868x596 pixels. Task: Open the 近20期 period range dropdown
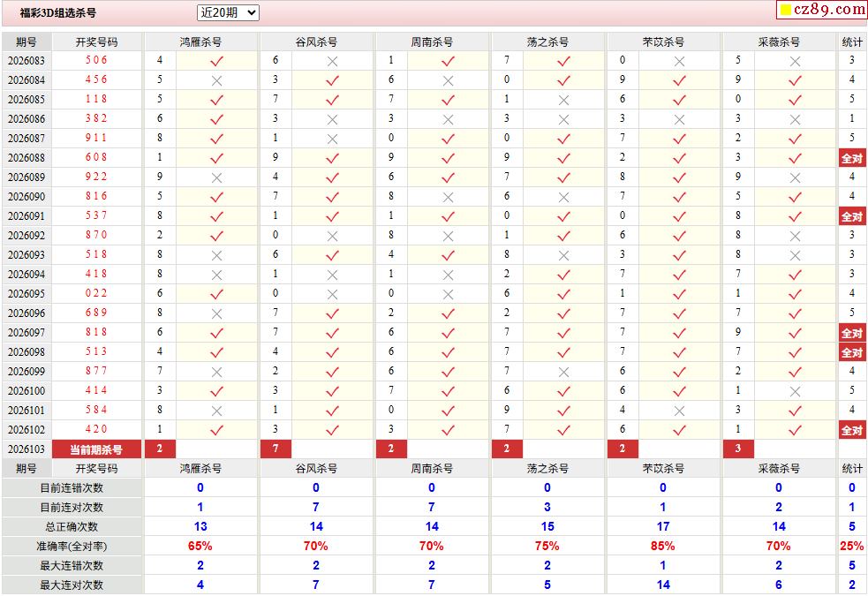click(x=228, y=12)
